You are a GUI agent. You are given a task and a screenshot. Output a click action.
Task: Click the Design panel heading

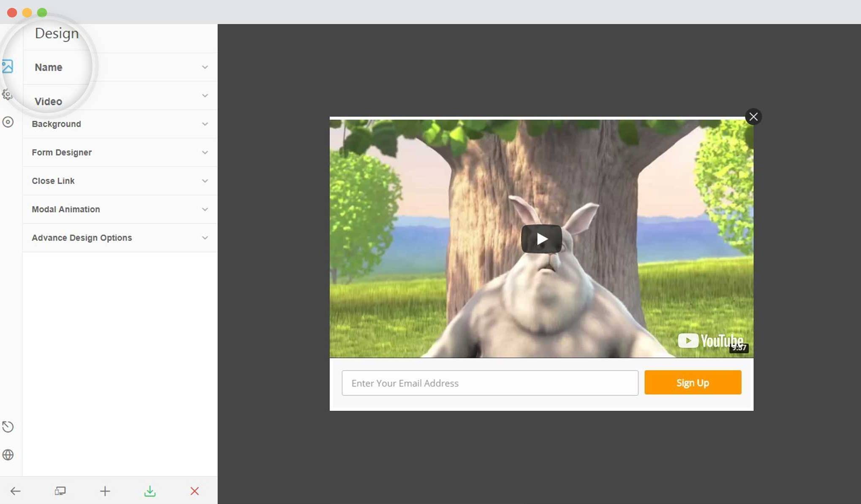(57, 33)
